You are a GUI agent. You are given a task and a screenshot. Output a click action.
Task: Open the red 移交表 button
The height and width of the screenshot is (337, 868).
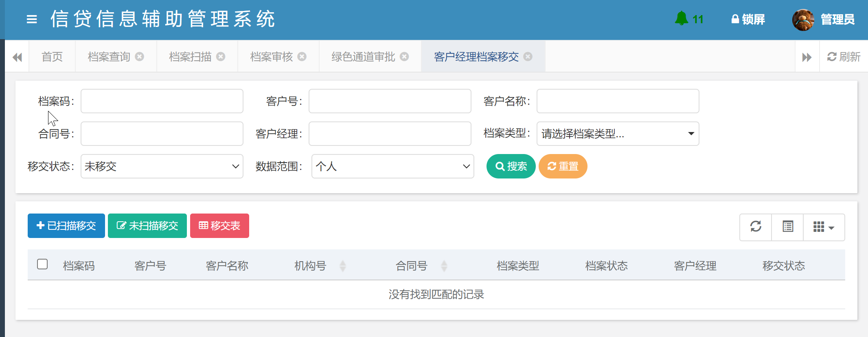(219, 226)
